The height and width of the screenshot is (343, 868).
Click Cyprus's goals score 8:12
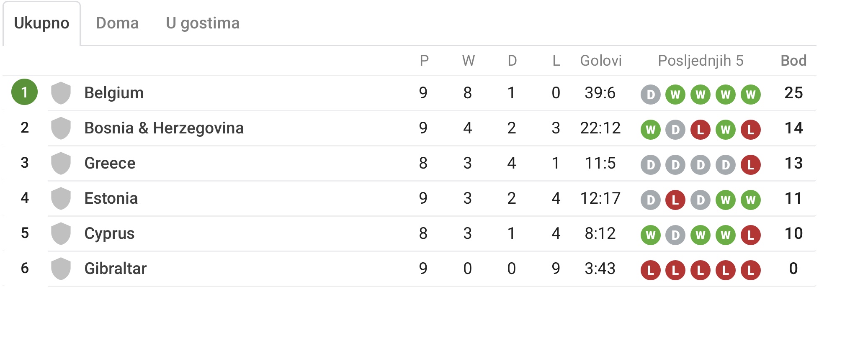600,233
